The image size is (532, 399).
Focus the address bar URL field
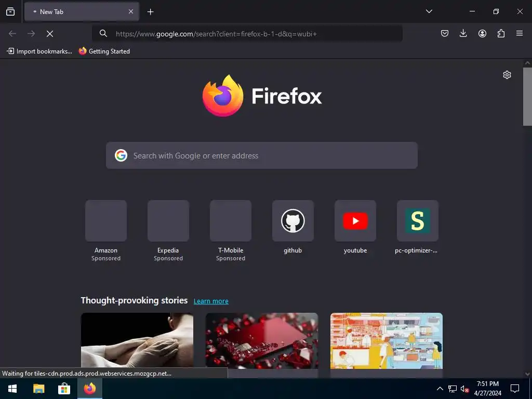click(x=247, y=34)
